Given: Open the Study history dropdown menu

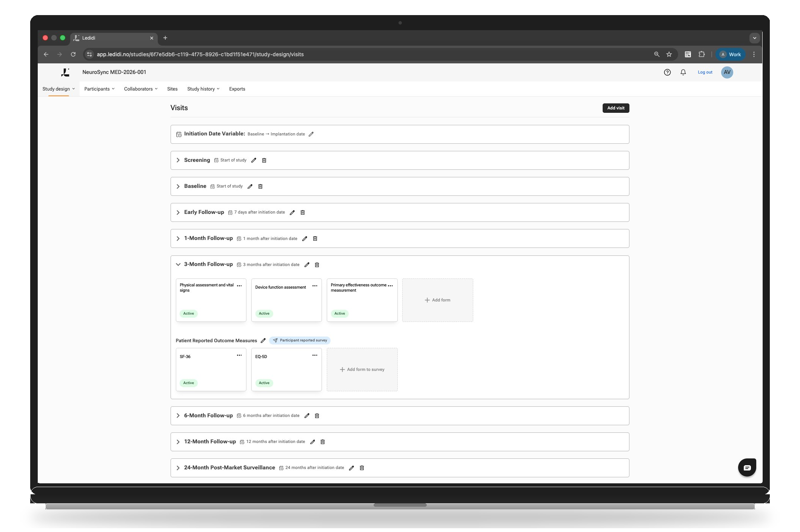Looking at the screenshot, I should [203, 89].
